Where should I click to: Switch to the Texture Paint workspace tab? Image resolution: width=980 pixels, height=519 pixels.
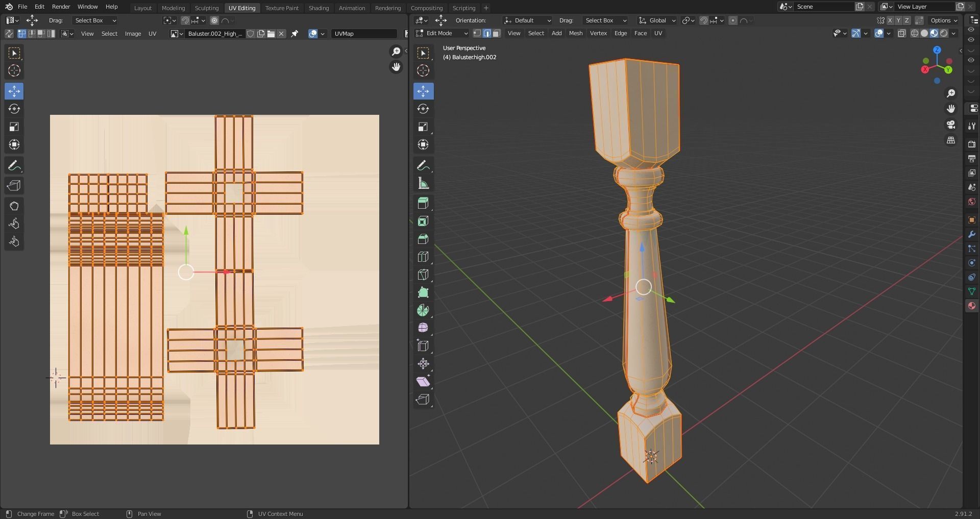click(x=282, y=8)
